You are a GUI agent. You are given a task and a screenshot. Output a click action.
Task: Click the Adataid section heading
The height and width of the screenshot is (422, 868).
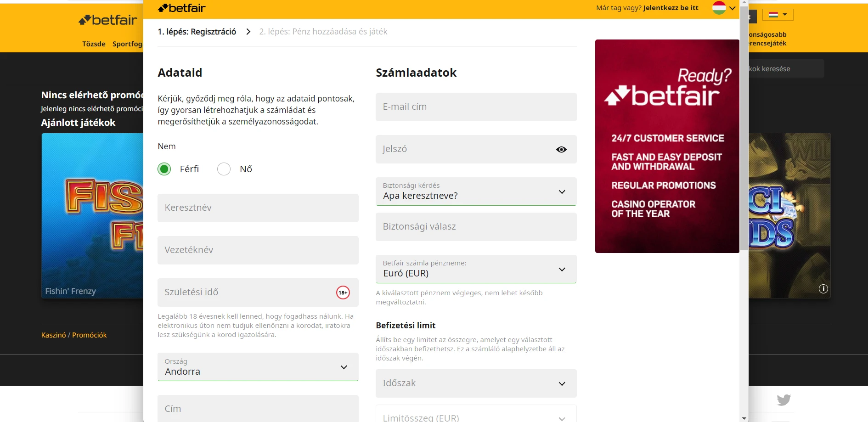tap(180, 73)
